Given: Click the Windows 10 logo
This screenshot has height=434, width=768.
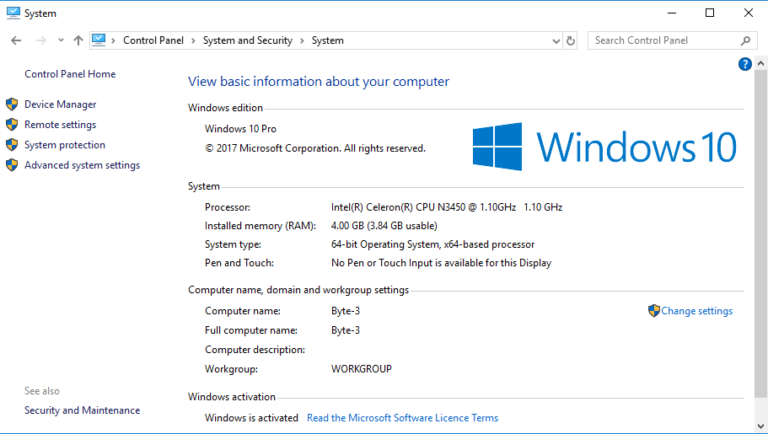Looking at the screenshot, I should point(604,146).
